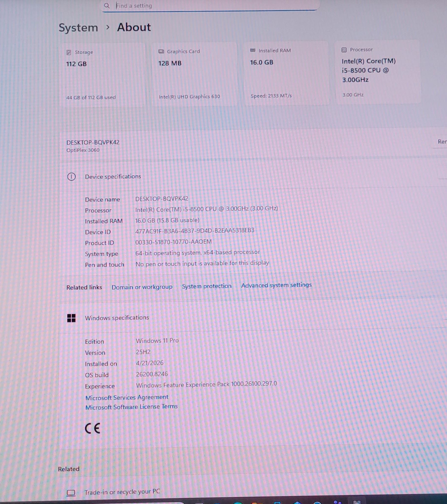Click the "16.0 GB (15.8 GB usable)" value

[167, 220]
